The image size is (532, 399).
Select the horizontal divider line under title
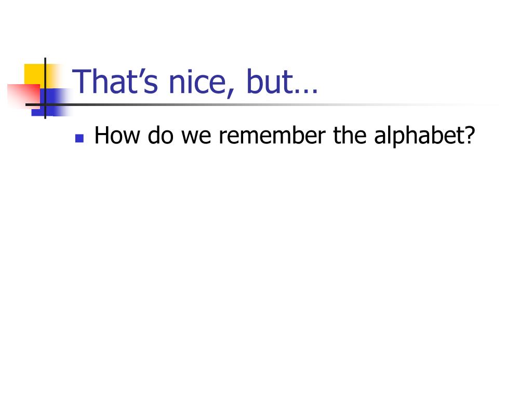click(261, 104)
